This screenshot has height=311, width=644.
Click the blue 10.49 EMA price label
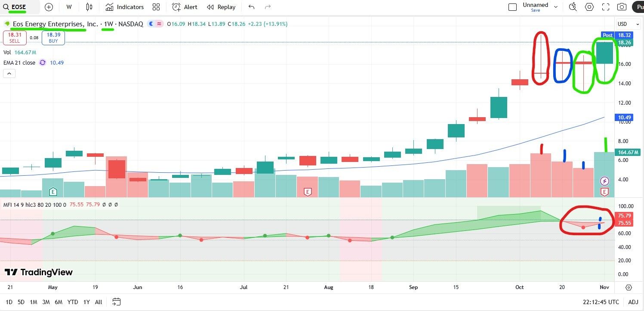coord(624,118)
